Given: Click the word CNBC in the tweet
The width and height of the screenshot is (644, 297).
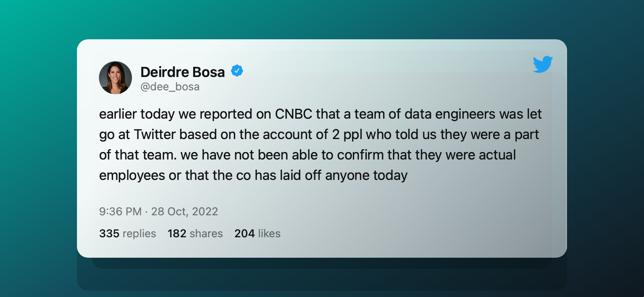Looking at the screenshot, I should point(293,114).
